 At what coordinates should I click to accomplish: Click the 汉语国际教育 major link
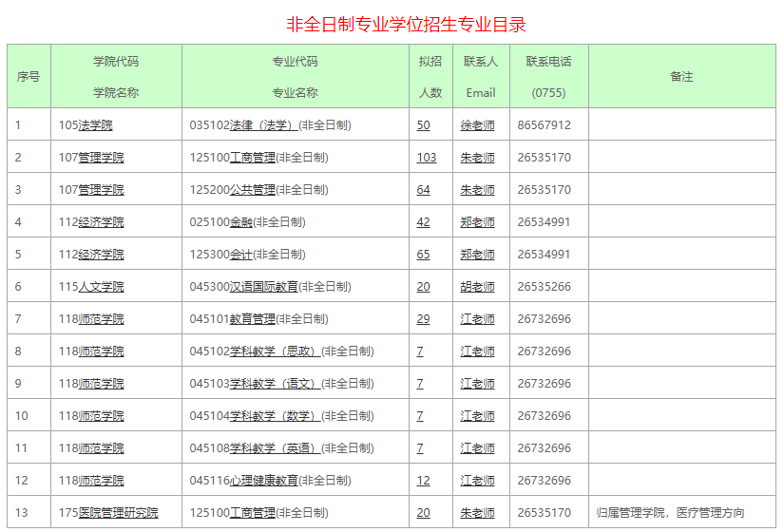click(x=264, y=287)
